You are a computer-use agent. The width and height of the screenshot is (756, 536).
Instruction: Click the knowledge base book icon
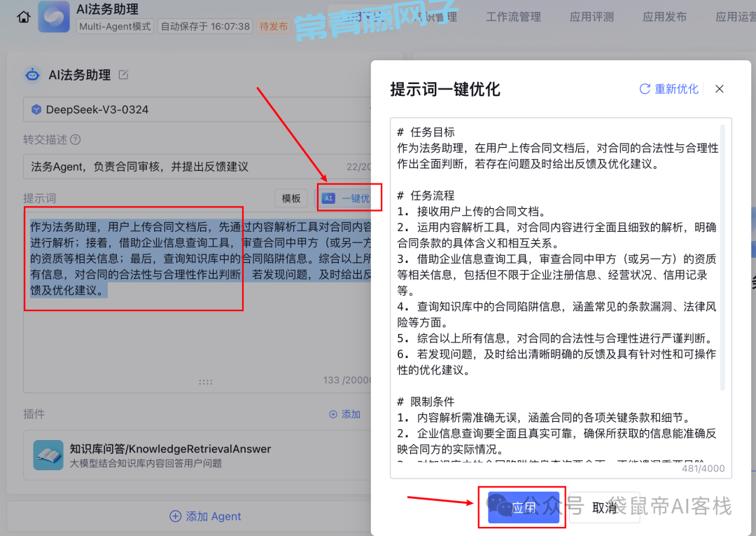48,455
